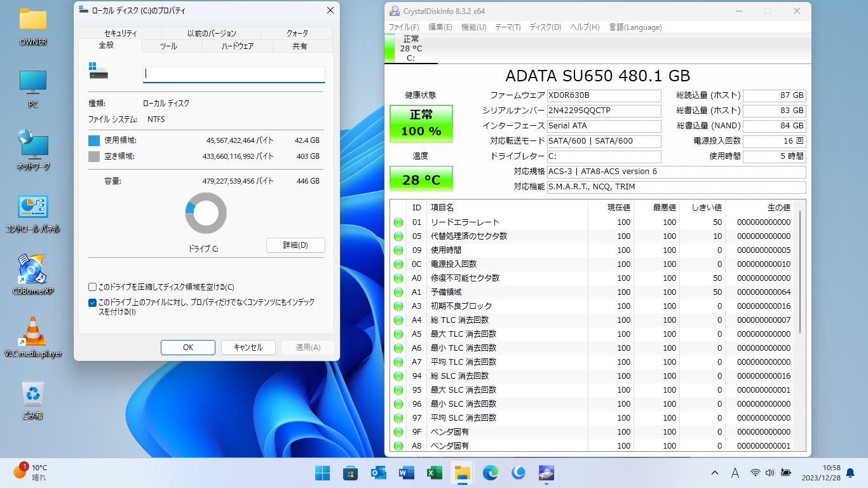Click the 詳細(D) button
The image size is (868, 488).
[295, 245]
